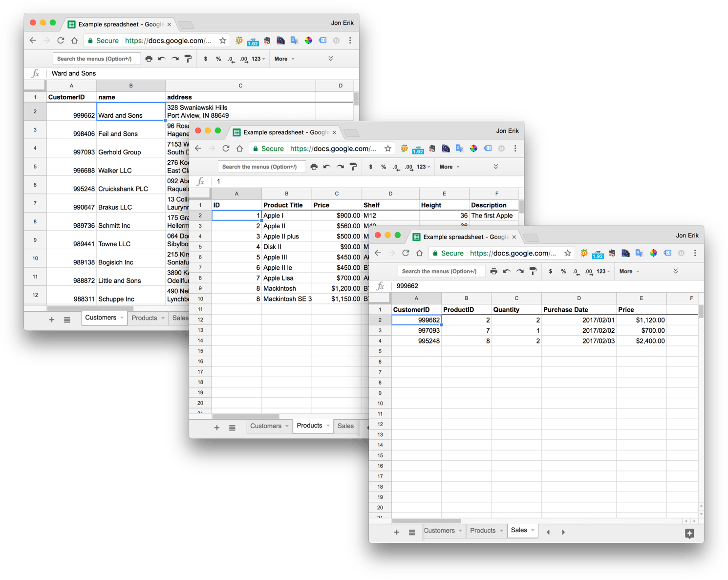Bookmark page star in Customers browser window
The height and width of the screenshot is (580, 728).
[223, 41]
